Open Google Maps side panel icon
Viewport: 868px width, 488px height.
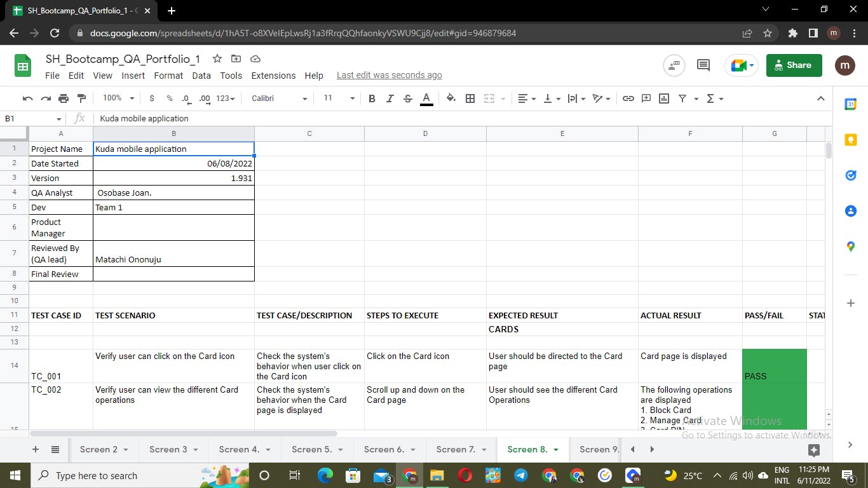click(x=851, y=247)
